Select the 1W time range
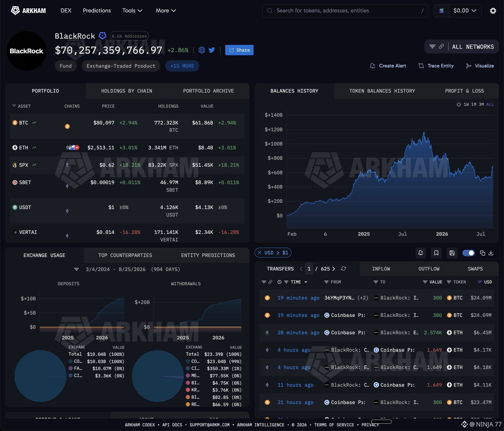The height and width of the screenshot is (431, 504). [x=466, y=104]
